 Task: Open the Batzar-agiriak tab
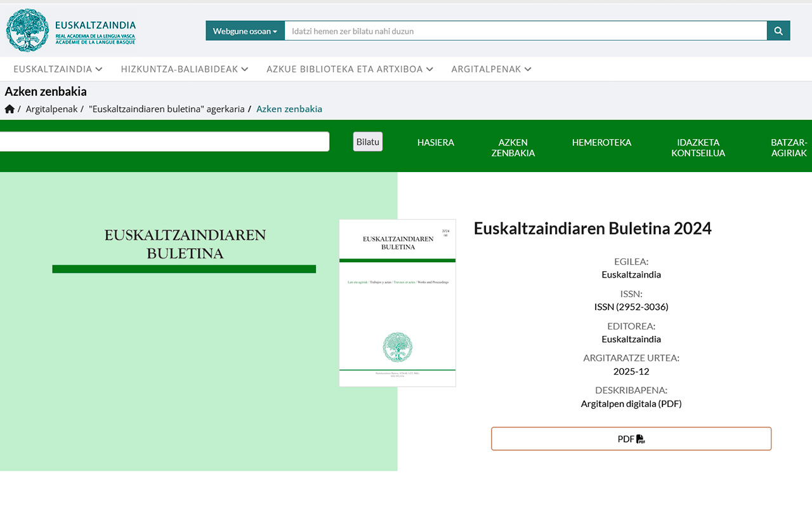click(789, 147)
